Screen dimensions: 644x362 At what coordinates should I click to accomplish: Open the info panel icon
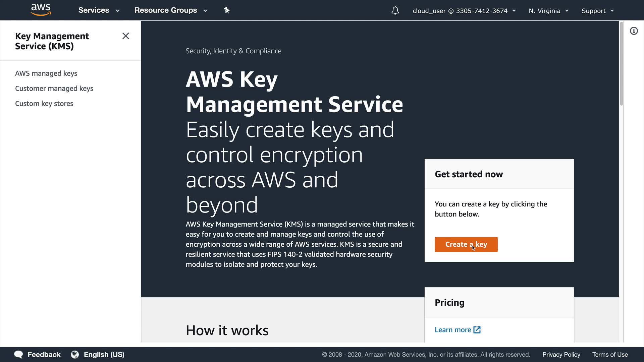point(634,31)
